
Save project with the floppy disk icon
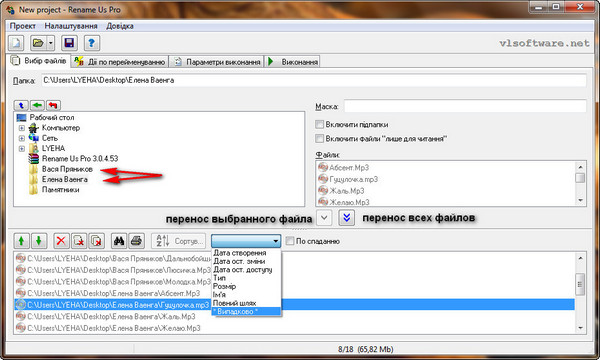pyautogui.click(x=69, y=42)
